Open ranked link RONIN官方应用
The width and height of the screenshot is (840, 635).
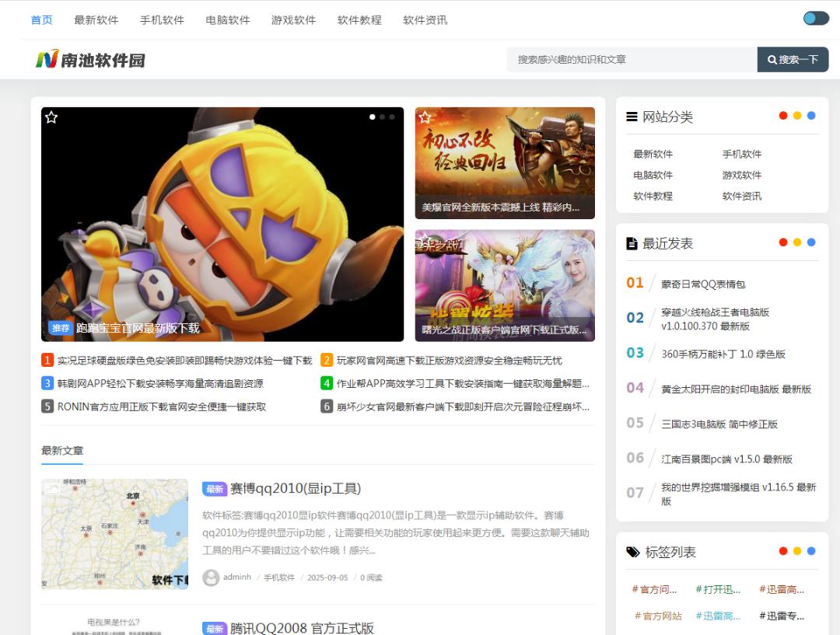(x=162, y=406)
